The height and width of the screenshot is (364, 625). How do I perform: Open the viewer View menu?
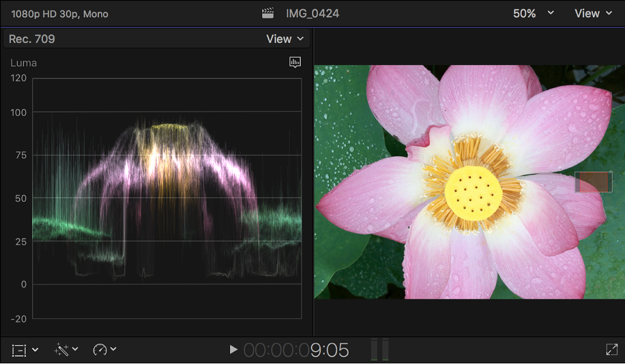pos(592,13)
